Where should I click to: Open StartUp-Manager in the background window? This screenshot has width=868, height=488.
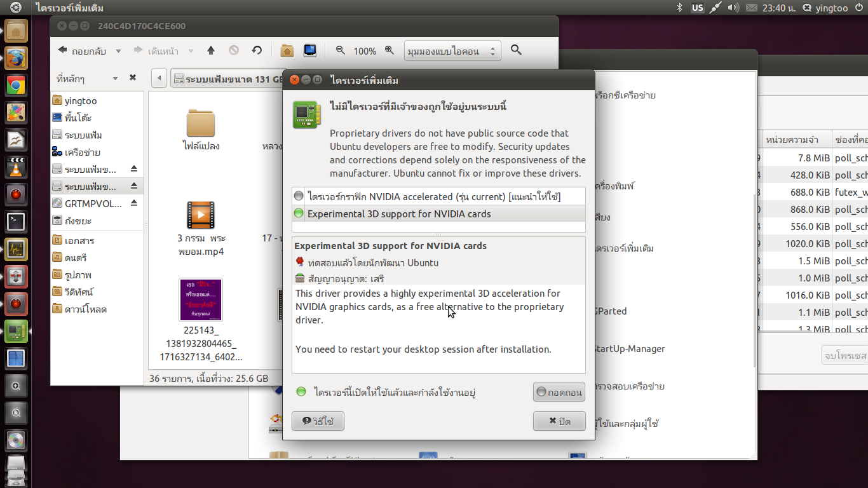(x=629, y=348)
